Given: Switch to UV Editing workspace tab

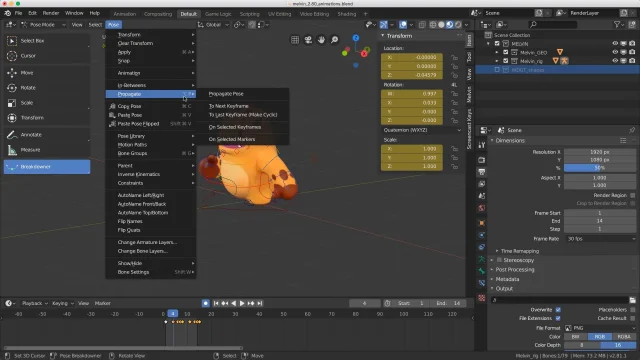Looking at the screenshot, I should click(280, 14).
